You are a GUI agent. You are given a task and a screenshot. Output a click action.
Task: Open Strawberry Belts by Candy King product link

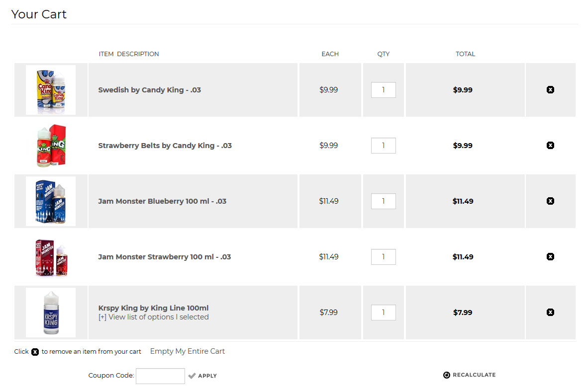[x=165, y=146]
